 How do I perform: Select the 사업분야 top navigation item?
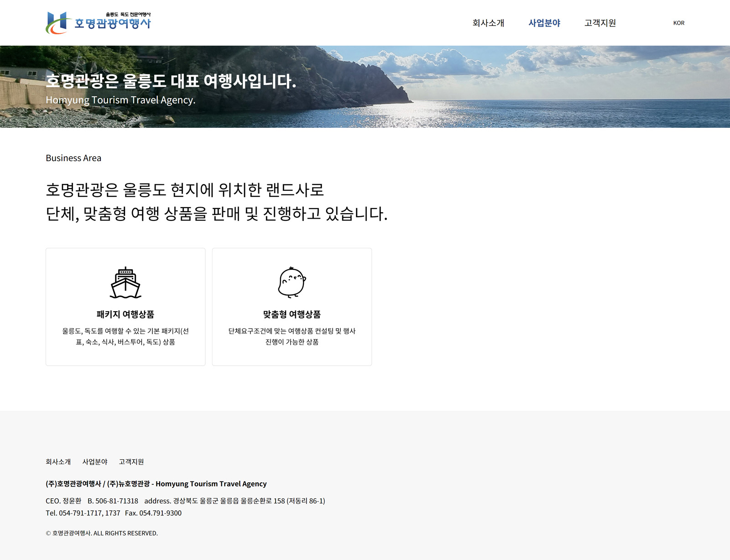[544, 23]
